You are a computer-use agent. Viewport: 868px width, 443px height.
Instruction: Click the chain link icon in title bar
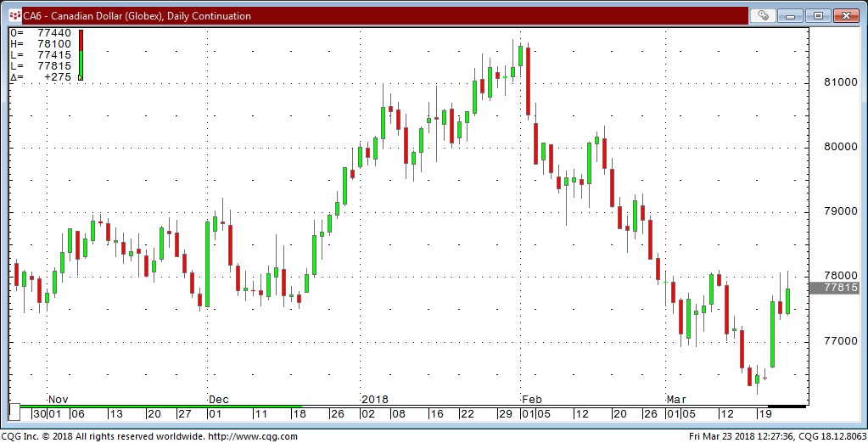pyautogui.click(x=763, y=15)
